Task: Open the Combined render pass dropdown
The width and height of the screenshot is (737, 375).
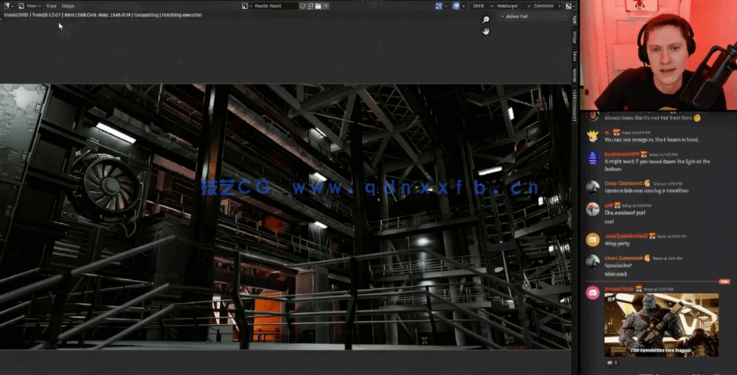Action: [547, 6]
